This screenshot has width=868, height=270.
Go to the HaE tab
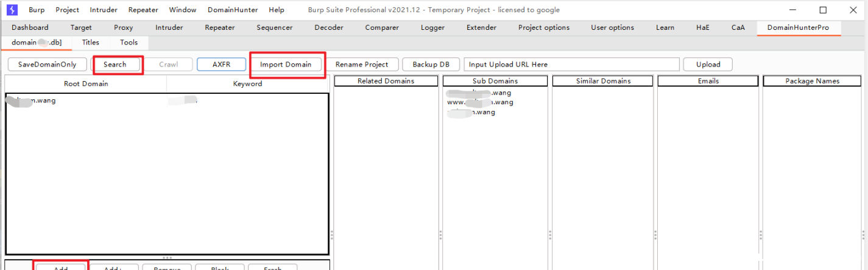702,27
